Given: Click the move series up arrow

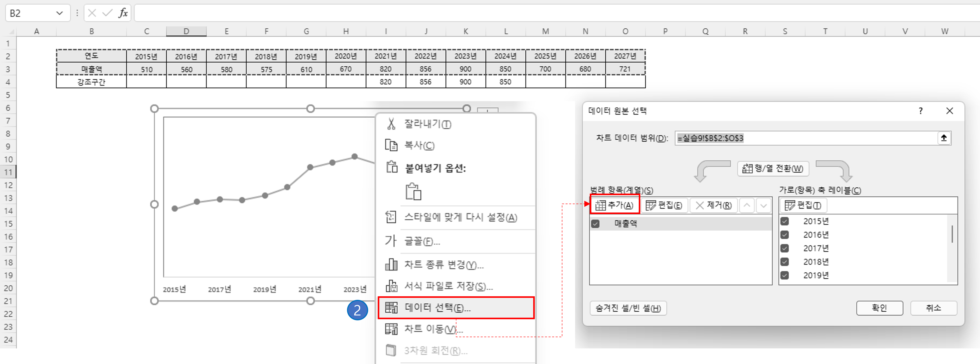Looking at the screenshot, I should pos(747,205).
